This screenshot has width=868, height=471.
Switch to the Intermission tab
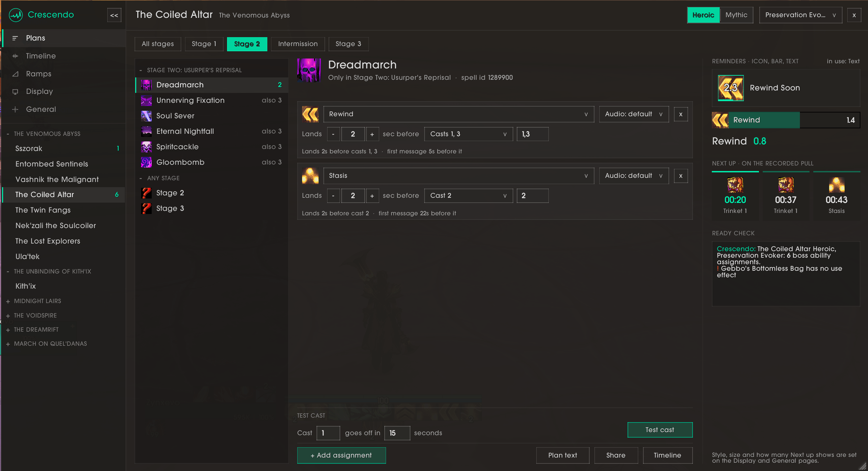[x=298, y=44]
